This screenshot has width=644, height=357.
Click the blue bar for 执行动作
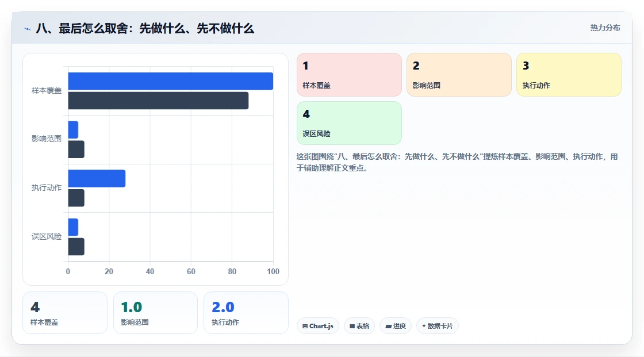97,178
